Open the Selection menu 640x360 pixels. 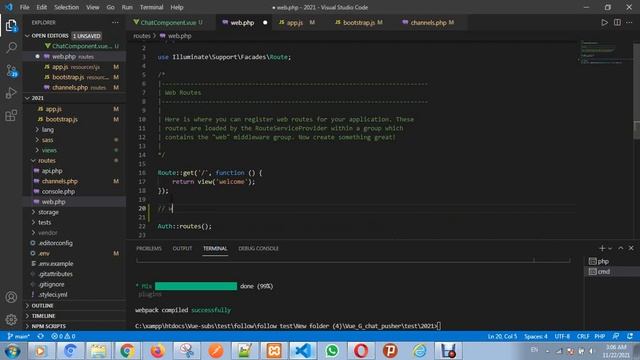click(66, 7)
